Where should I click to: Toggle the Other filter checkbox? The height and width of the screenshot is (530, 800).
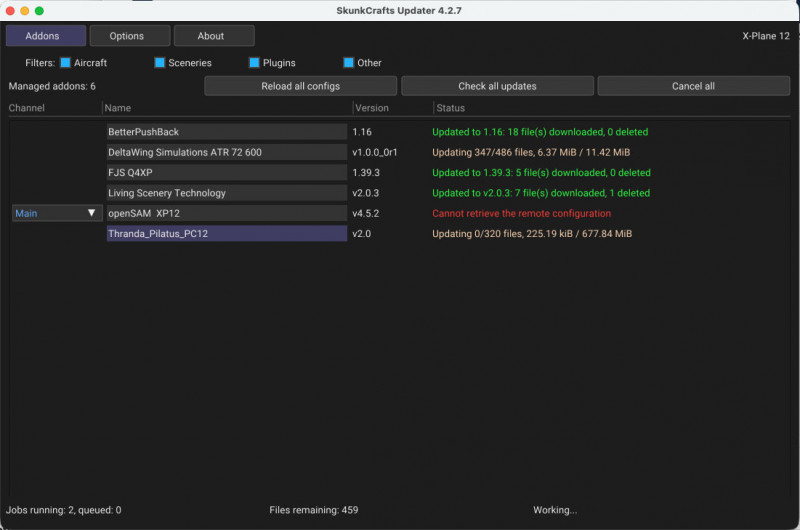(x=348, y=63)
